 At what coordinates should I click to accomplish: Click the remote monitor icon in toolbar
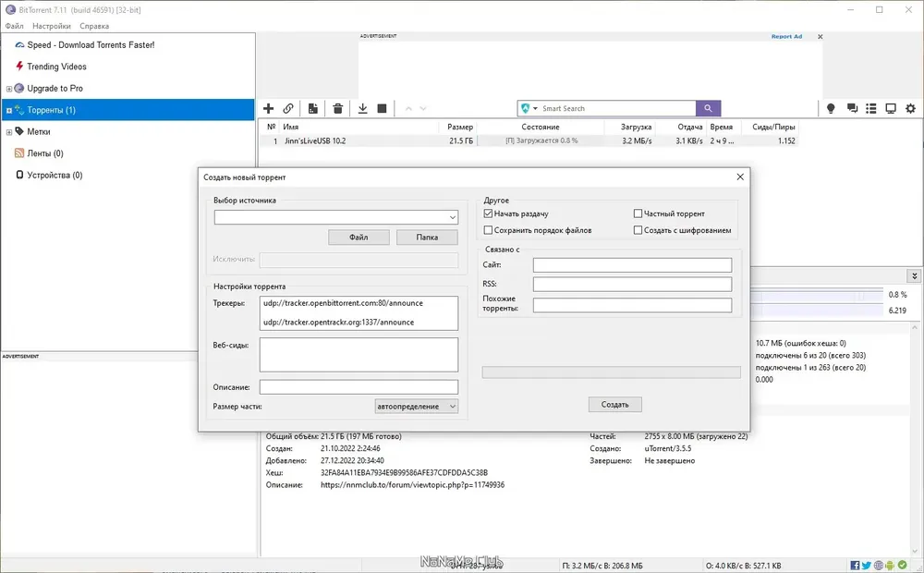tap(891, 108)
